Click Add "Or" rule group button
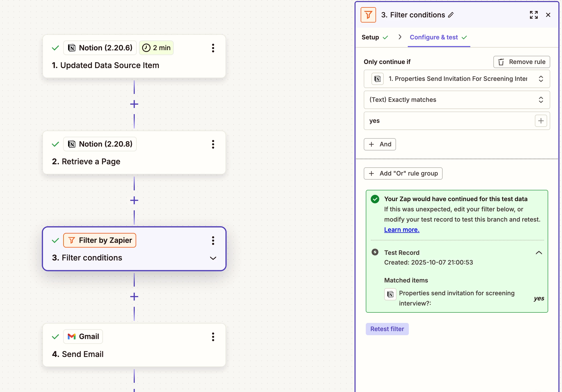The height and width of the screenshot is (392, 562). [x=403, y=173]
